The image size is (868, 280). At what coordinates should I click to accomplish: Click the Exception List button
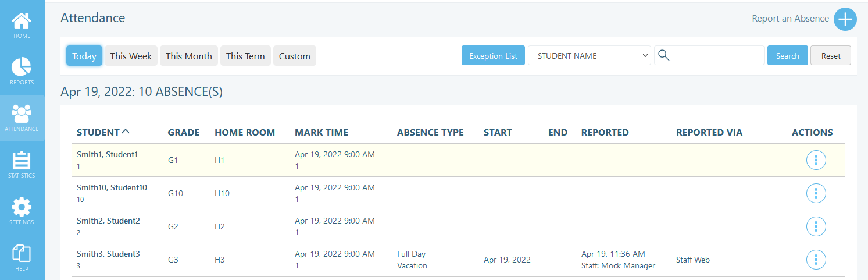493,56
